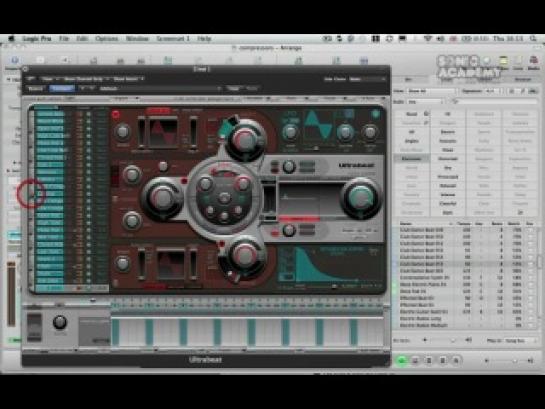Open the Show Channel Strip menu
The height and width of the screenshot is (409, 545).
click(x=86, y=79)
